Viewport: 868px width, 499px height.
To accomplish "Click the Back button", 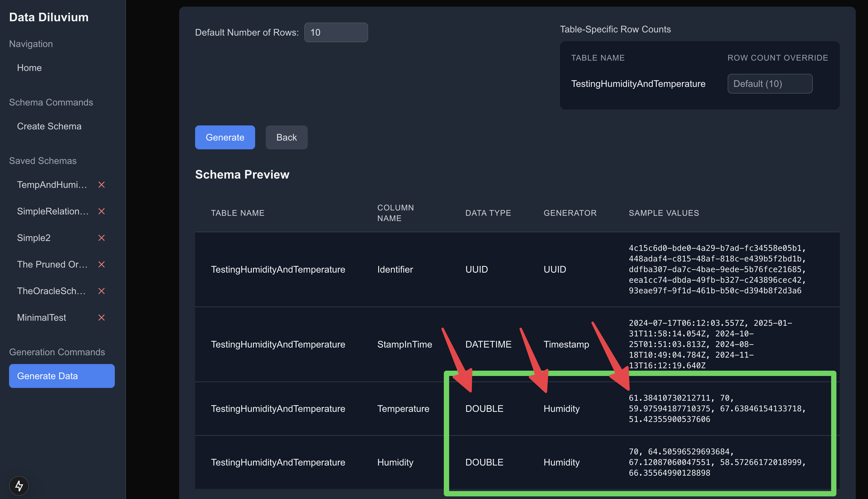I will point(286,137).
